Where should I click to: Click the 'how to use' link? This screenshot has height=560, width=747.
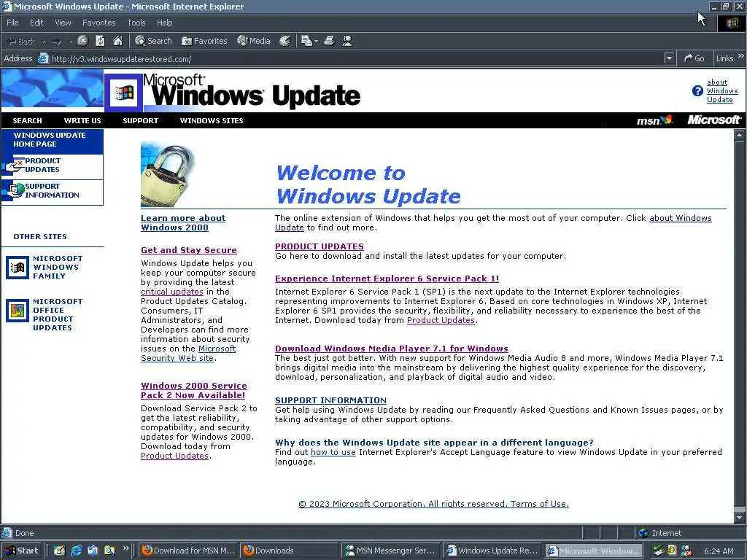tap(333, 452)
